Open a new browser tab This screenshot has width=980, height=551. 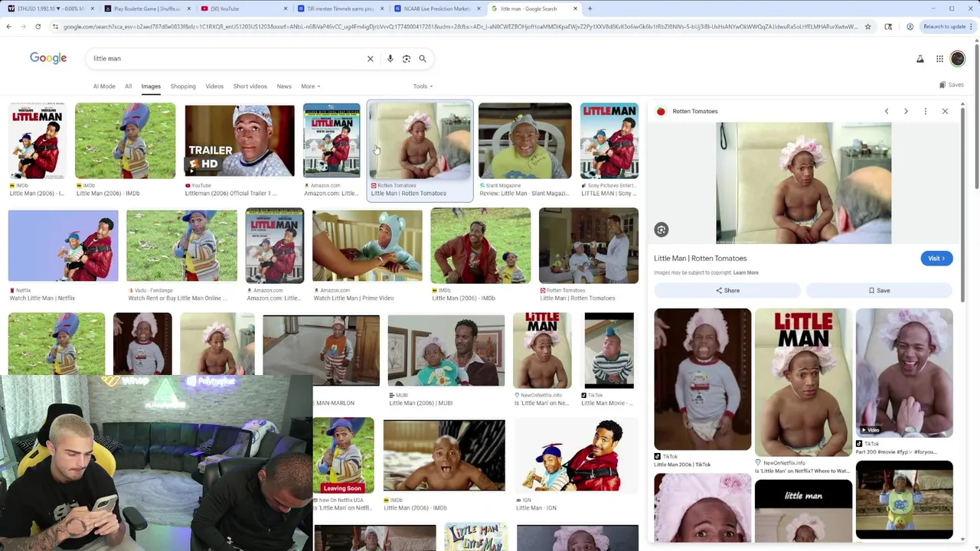(x=590, y=8)
